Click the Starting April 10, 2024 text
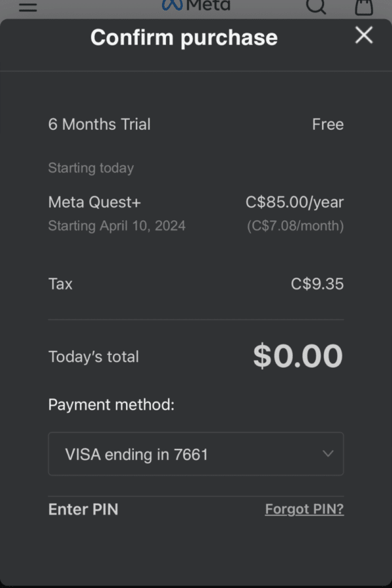392x588 pixels. [x=117, y=226]
